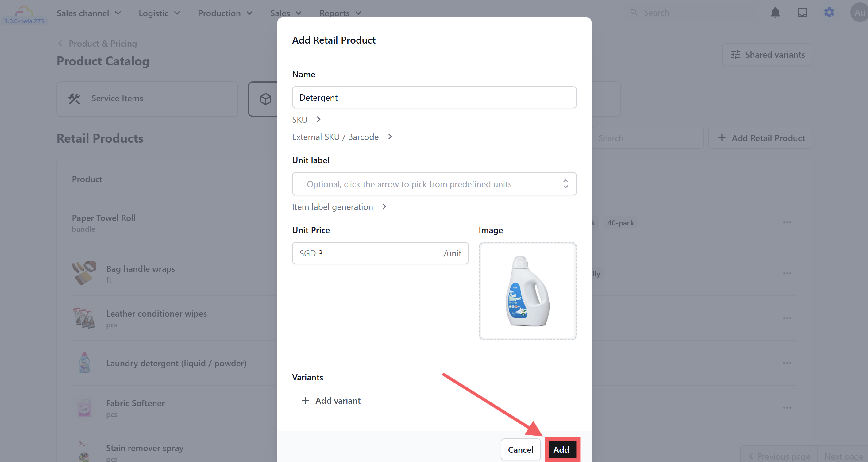This screenshot has width=868, height=462.
Task: Open the settings gear icon
Action: coord(829,13)
